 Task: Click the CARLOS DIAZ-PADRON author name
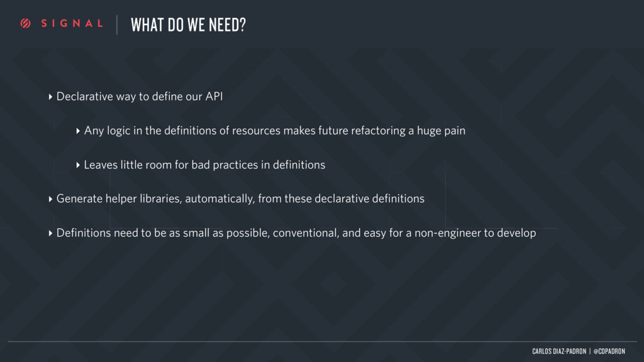coord(559,351)
